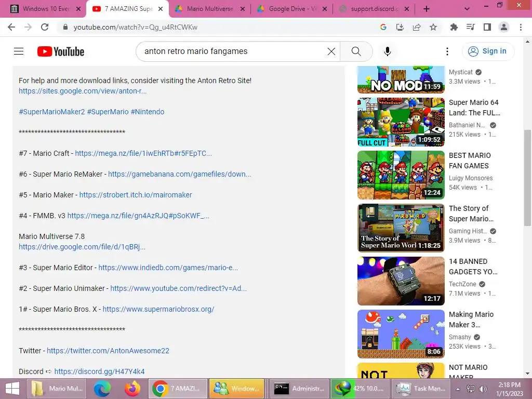The width and height of the screenshot is (532, 399).
Task: Open FMMB v3 mega.nz link
Action: click(x=138, y=216)
